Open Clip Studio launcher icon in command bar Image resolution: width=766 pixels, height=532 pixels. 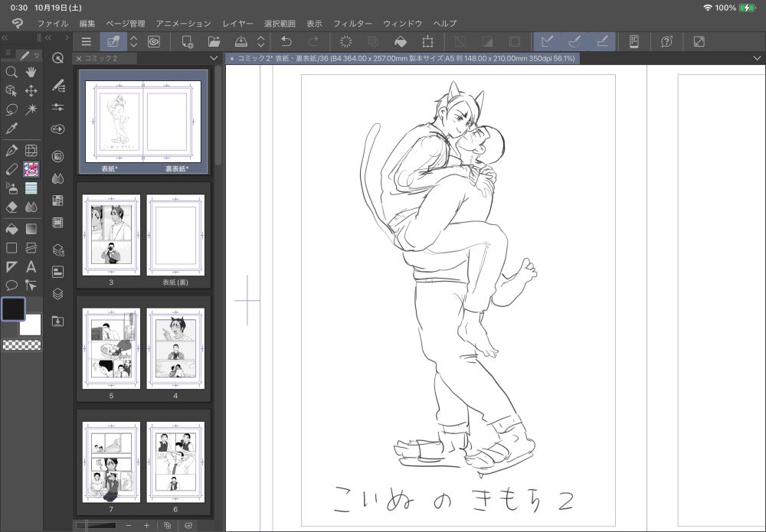(x=154, y=42)
